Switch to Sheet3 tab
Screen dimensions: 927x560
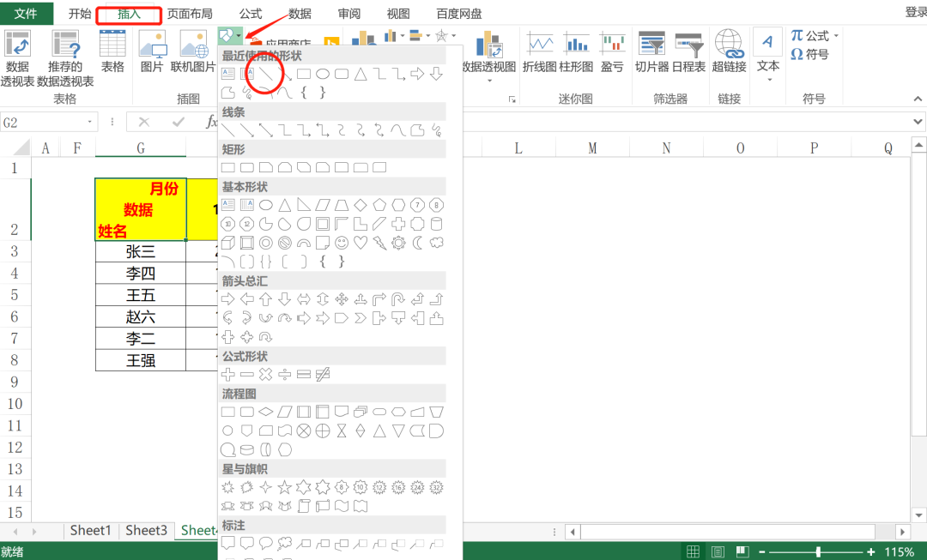[146, 531]
